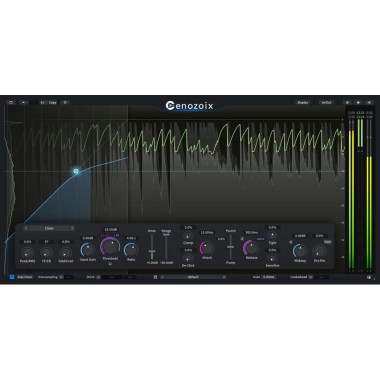Click the Input Gain knob
This screenshot has height=380, width=380.
(x=88, y=250)
